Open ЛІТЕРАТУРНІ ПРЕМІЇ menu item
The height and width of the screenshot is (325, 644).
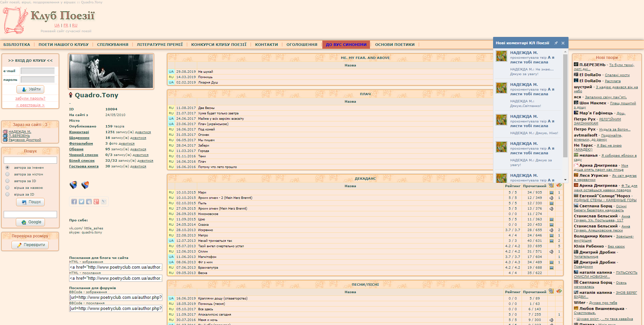(160, 45)
